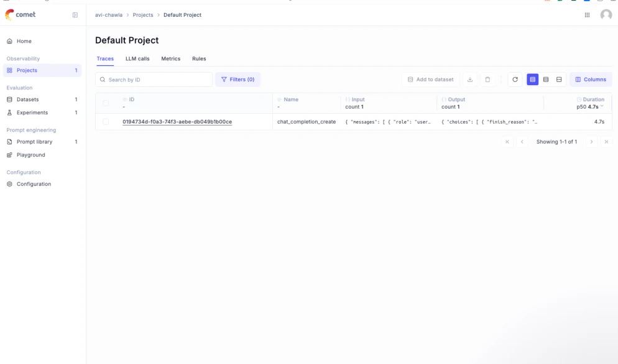Click the 4.7s duration cell
This screenshot has height=364, width=618.
click(x=599, y=122)
